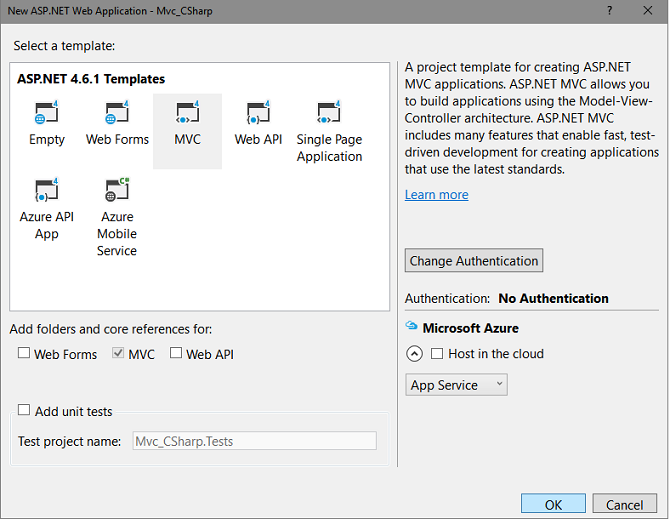Tick the Host in the cloud checkbox
This screenshot has width=670, height=519.
437,354
